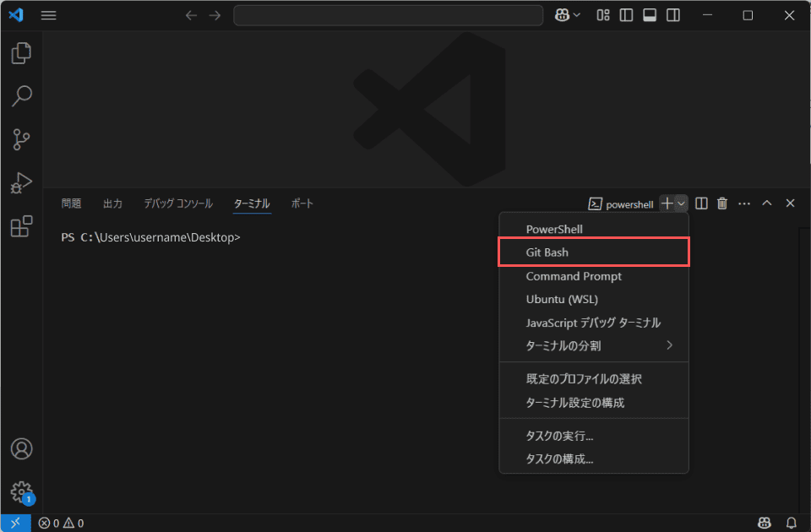
Task: Select Git Bash from the profile menu
Action: tap(594, 252)
